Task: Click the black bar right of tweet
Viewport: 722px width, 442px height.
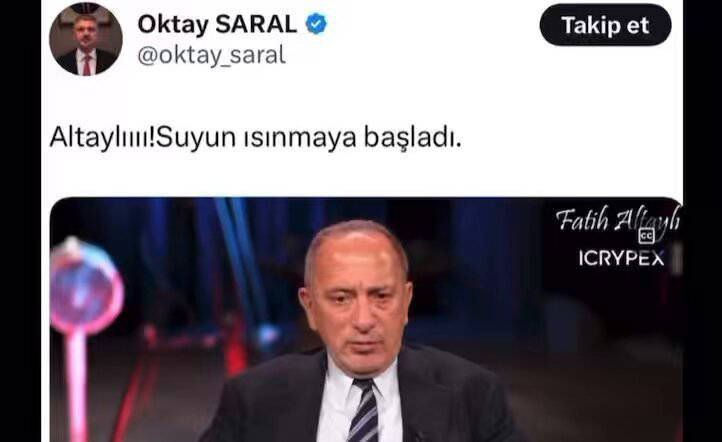Action: tap(702, 221)
